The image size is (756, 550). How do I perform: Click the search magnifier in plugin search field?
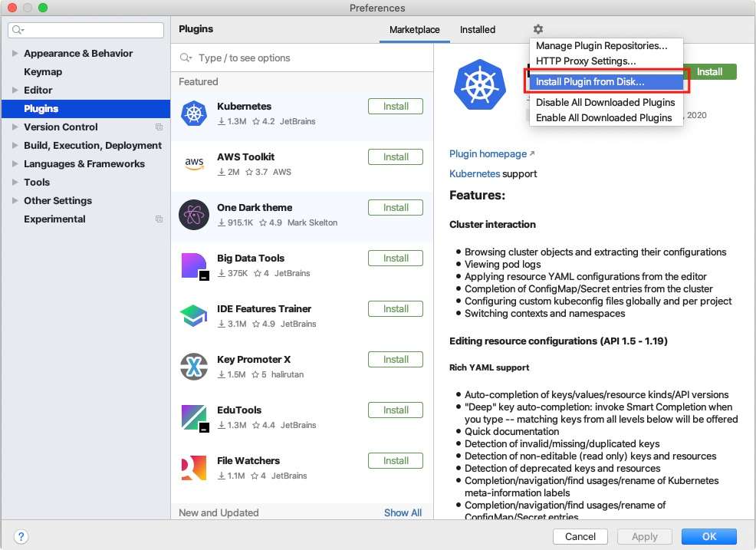coord(186,58)
